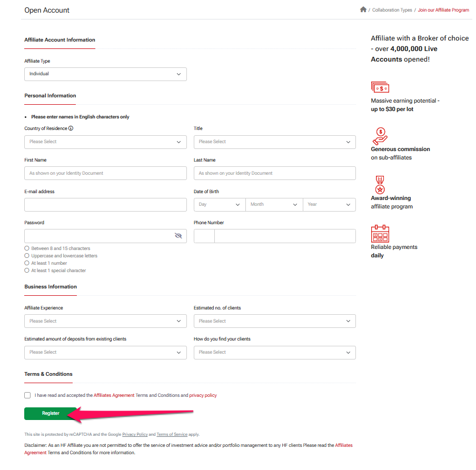The image size is (476, 470).
Task: Click the award-winning affiliate program ribbon icon
Action: click(x=380, y=184)
